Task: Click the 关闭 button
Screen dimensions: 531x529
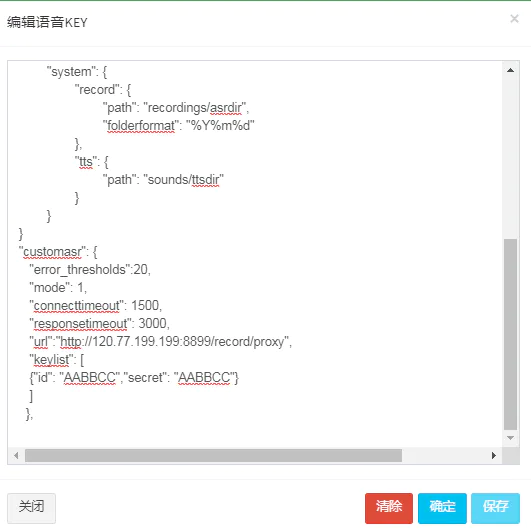Action: pos(31,508)
